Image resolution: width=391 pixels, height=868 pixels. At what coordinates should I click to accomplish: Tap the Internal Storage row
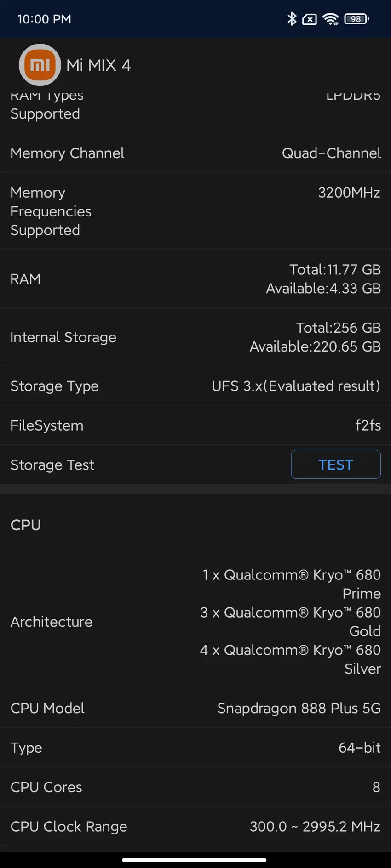click(195, 337)
